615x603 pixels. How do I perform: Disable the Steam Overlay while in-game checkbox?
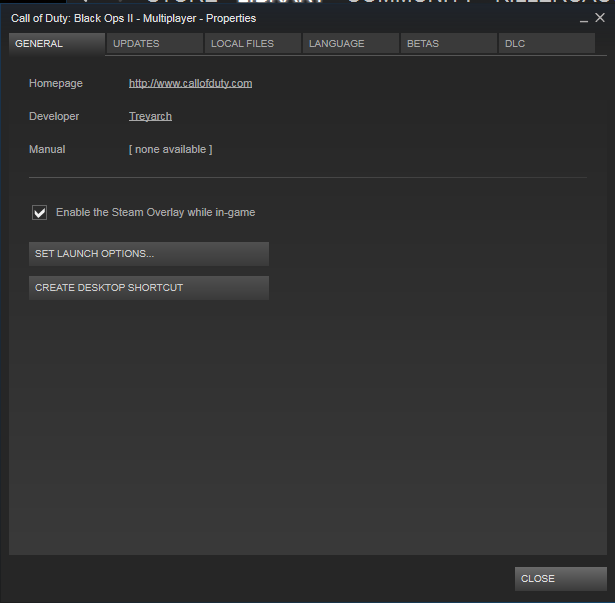pos(40,213)
